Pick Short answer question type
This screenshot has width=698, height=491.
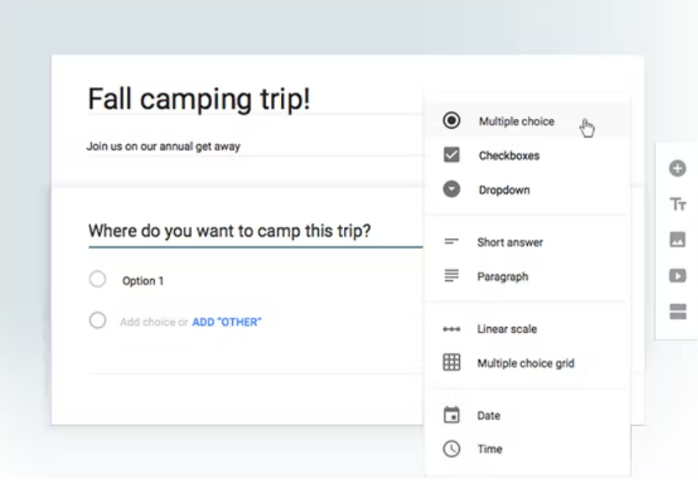510,242
